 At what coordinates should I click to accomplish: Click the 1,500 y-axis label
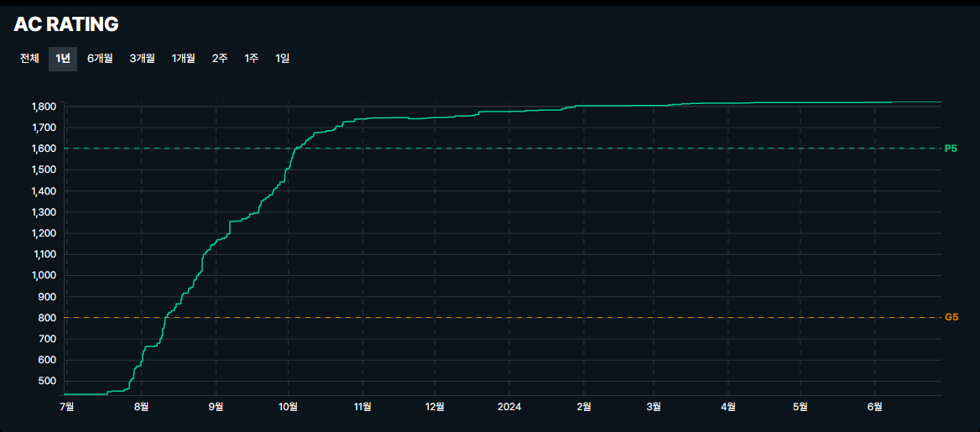[44, 170]
